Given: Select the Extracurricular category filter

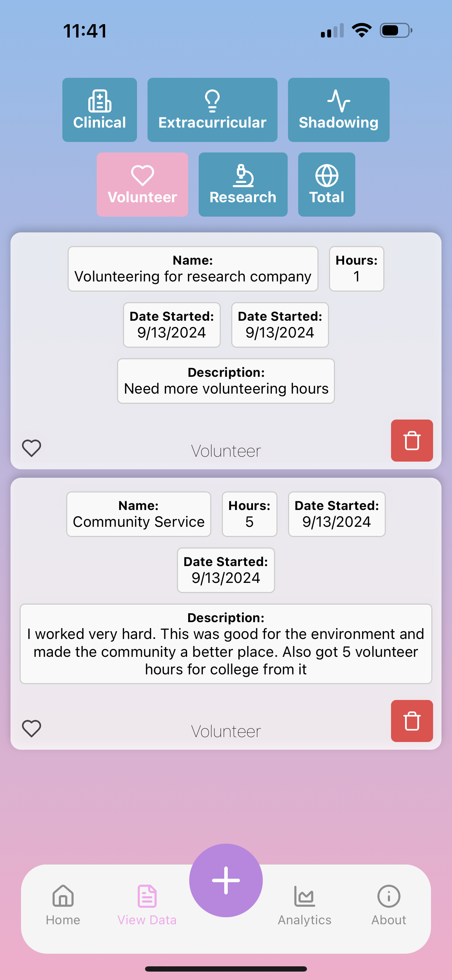Looking at the screenshot, I should click(212, 110).
